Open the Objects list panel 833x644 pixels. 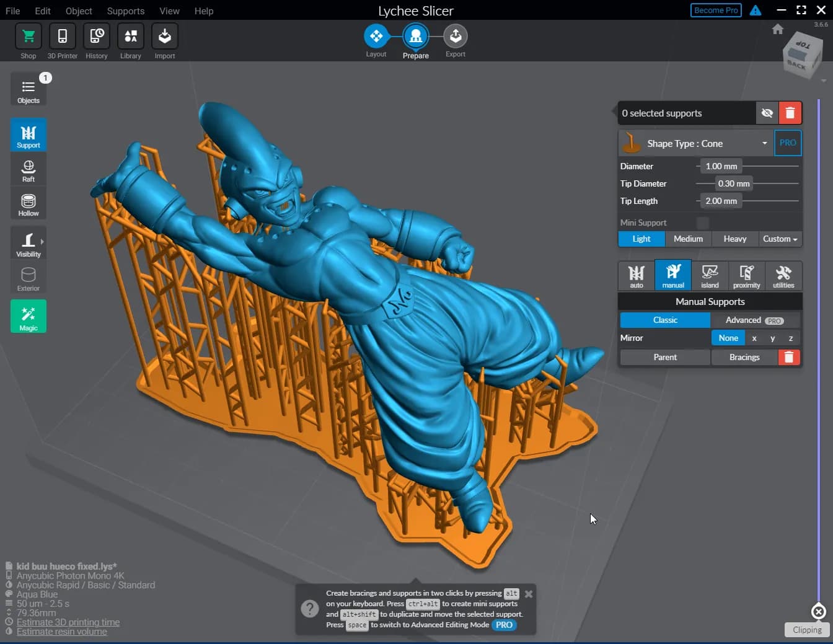click(x=29, y=89)
